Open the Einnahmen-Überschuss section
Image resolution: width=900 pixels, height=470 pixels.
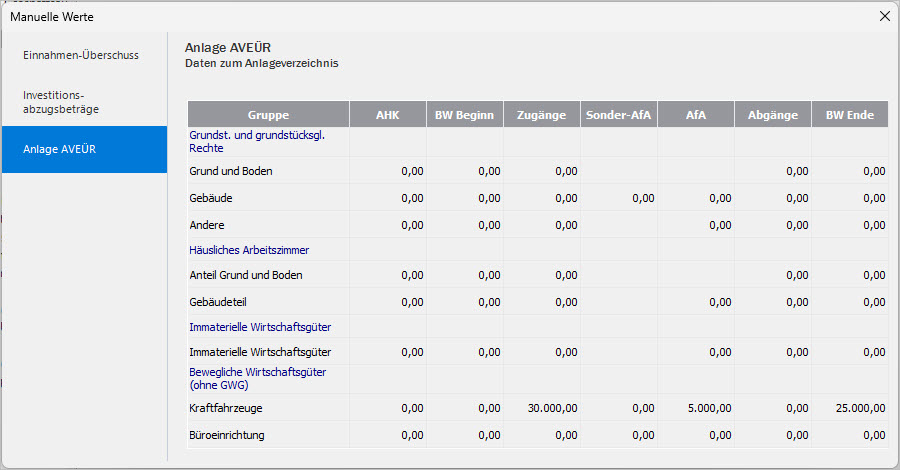coord(81,55)
